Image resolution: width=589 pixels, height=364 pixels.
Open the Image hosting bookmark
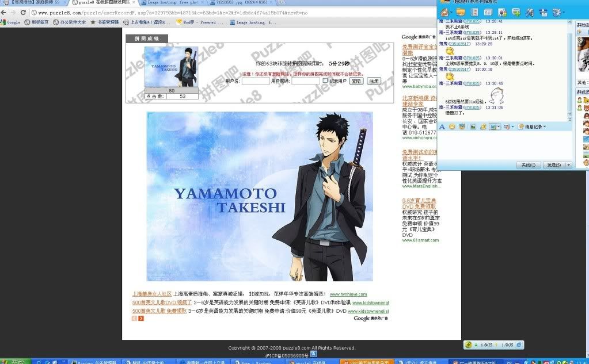(x=253, y=22)
